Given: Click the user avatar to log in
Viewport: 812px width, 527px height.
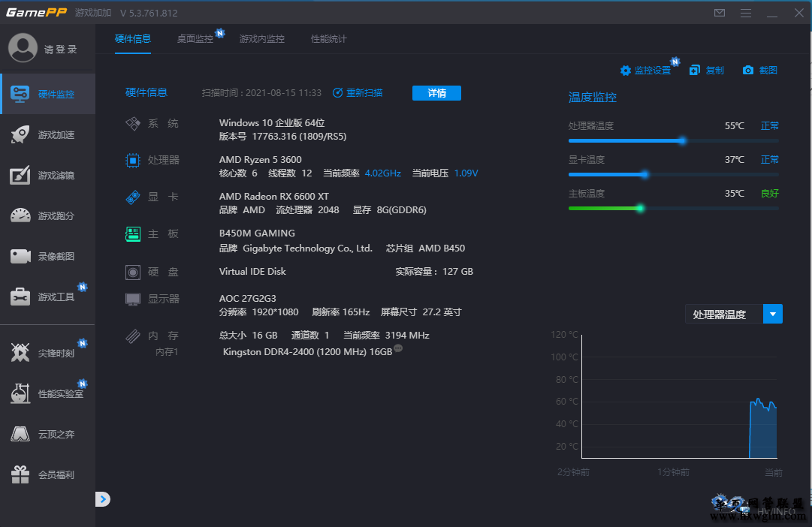Looking at the screenshot, I should (x=23, y=48).
